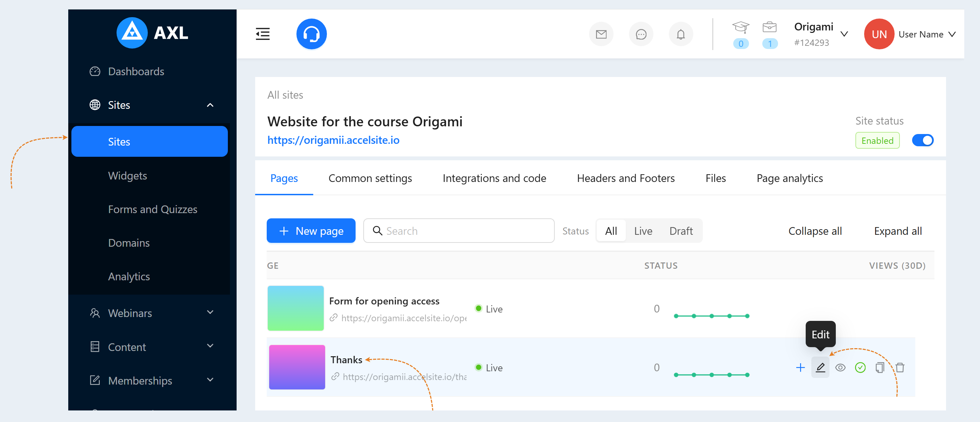The height and width of the screenshot is (422, 980).
Task: Edit the Thanks page with pencil icon
Action: 820,367
